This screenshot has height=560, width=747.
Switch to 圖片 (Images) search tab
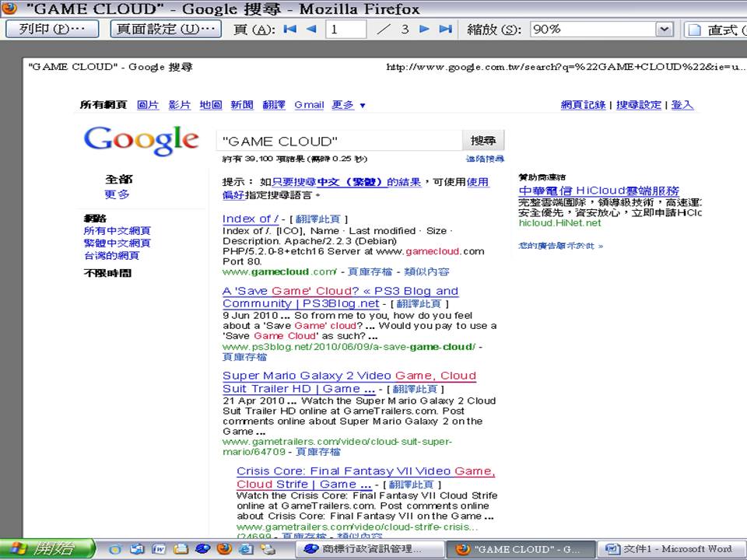point(148,105)
